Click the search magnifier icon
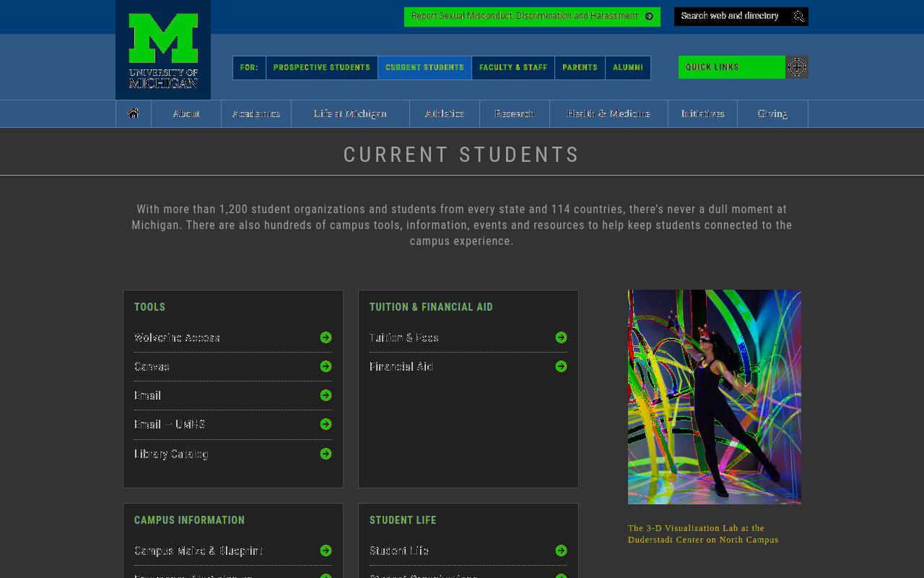The image size is (924, 578). coord(798,16)
